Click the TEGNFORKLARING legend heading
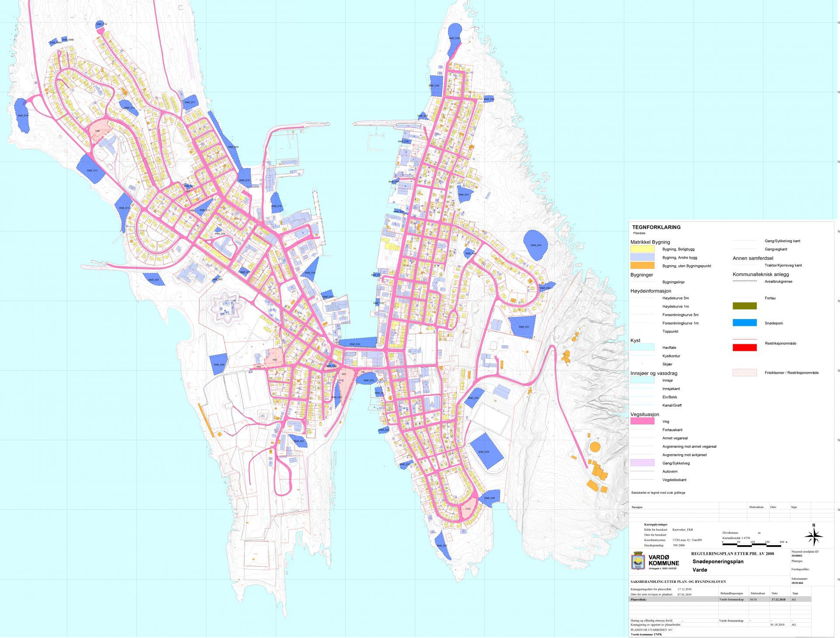Viewport: 840px width, 638px height. coord(656,227)
